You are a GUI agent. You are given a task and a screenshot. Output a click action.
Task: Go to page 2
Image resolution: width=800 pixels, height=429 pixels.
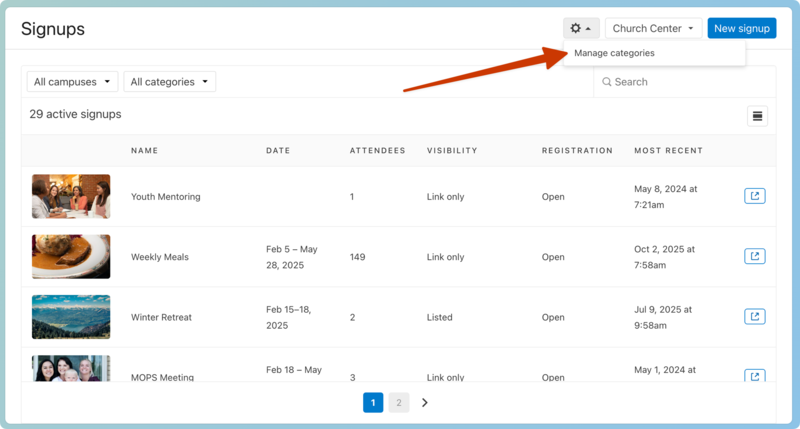tap(399, 403)
